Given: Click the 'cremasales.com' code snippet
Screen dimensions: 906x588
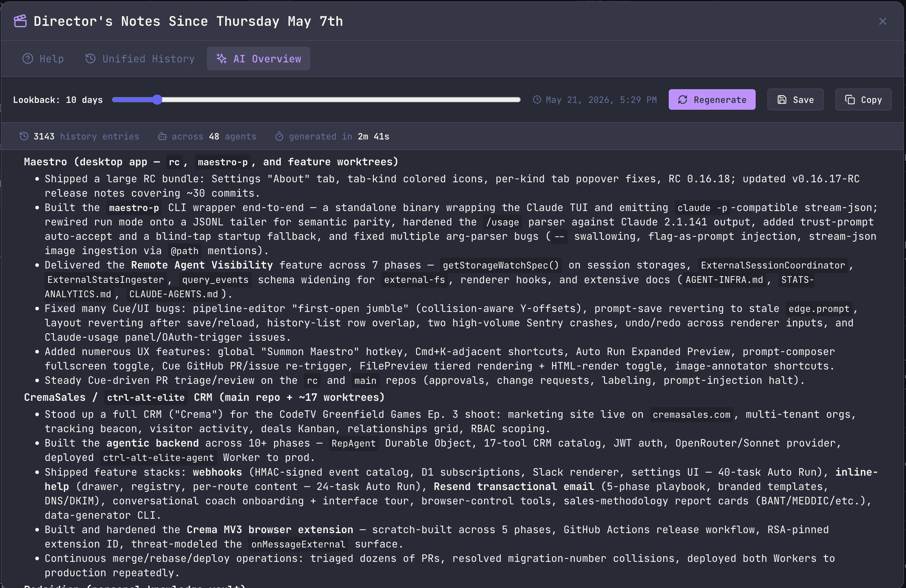Looking at the screenshot, I should tap(691, 415).
